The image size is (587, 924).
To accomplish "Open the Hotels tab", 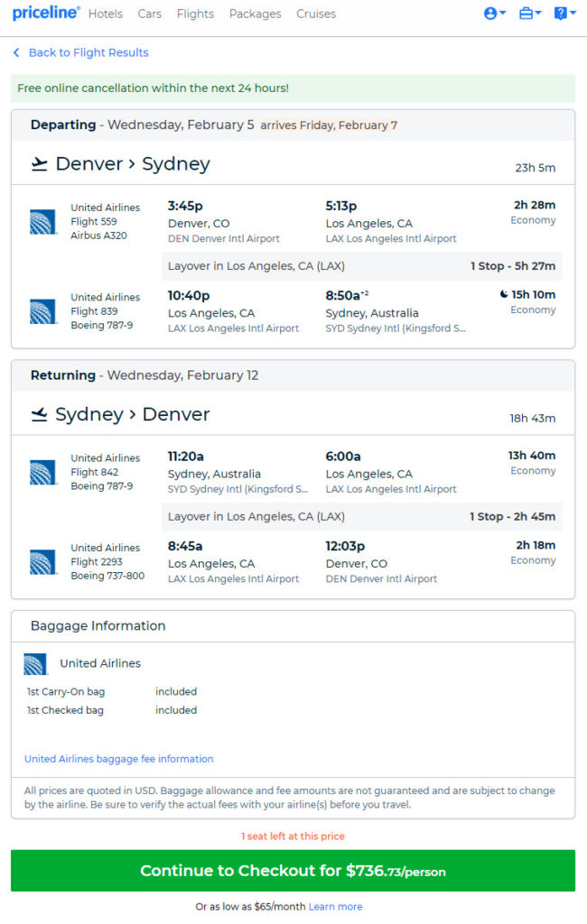I will (x=106, y=14).
